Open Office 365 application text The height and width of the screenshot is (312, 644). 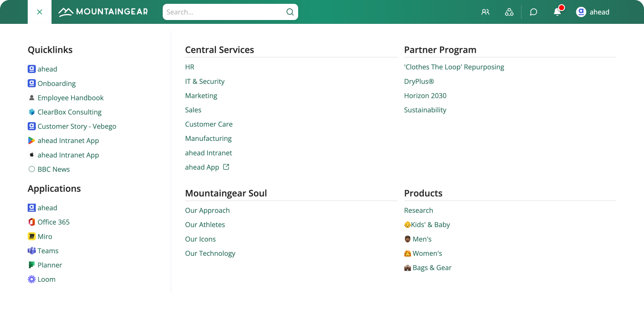pyautogui.click(x=54, y=222)
